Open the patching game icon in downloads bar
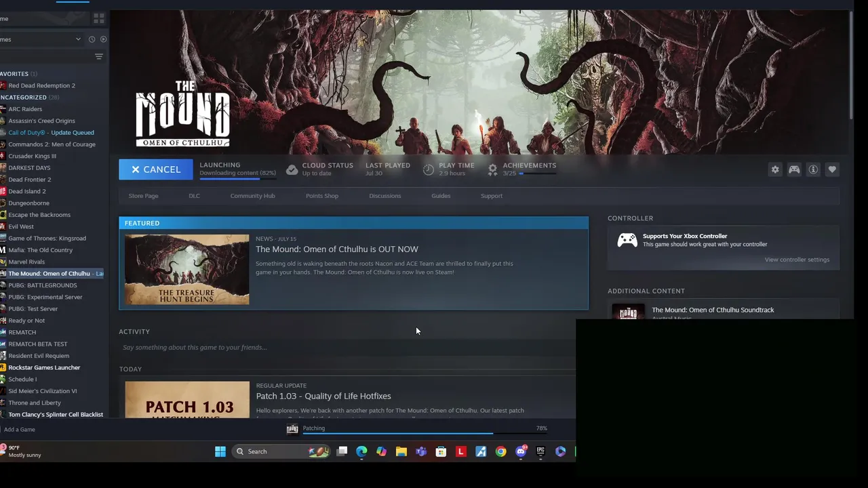The width and height of the screenshot is (868, 488). click(x=292, y=429)
